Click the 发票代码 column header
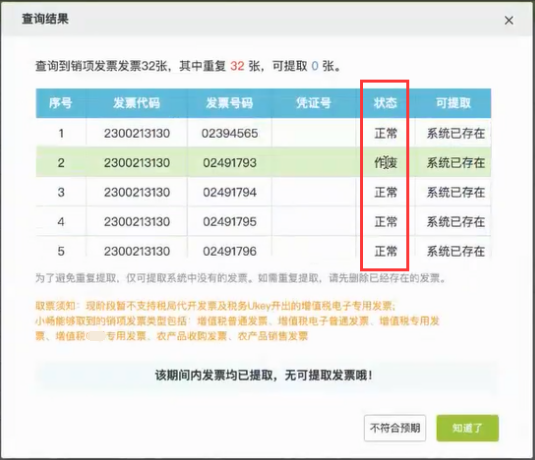The height and width of the screenshot is (460, 535). pos(136,103)
